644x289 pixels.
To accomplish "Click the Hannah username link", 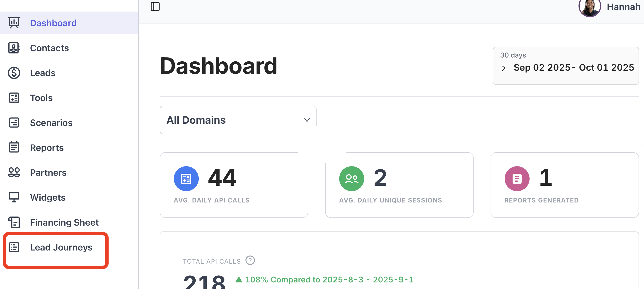I will 623,7.
